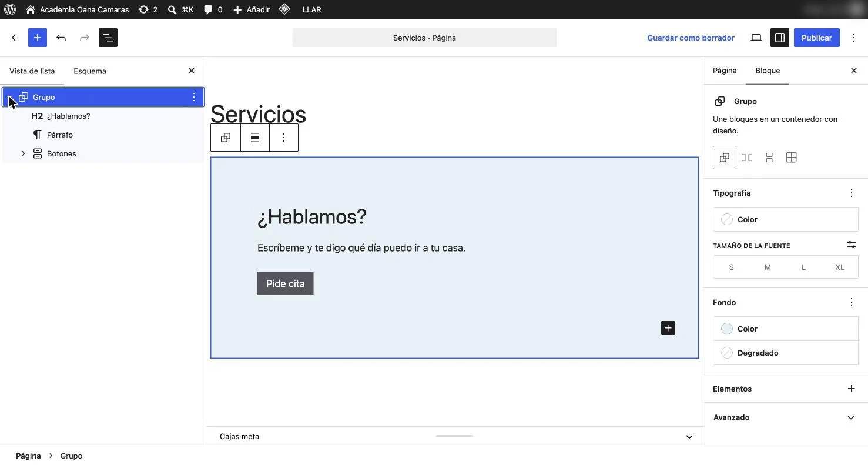Expand the Botones tree item
The width and height of the screenshot is (868, 465).
point(23,153)
